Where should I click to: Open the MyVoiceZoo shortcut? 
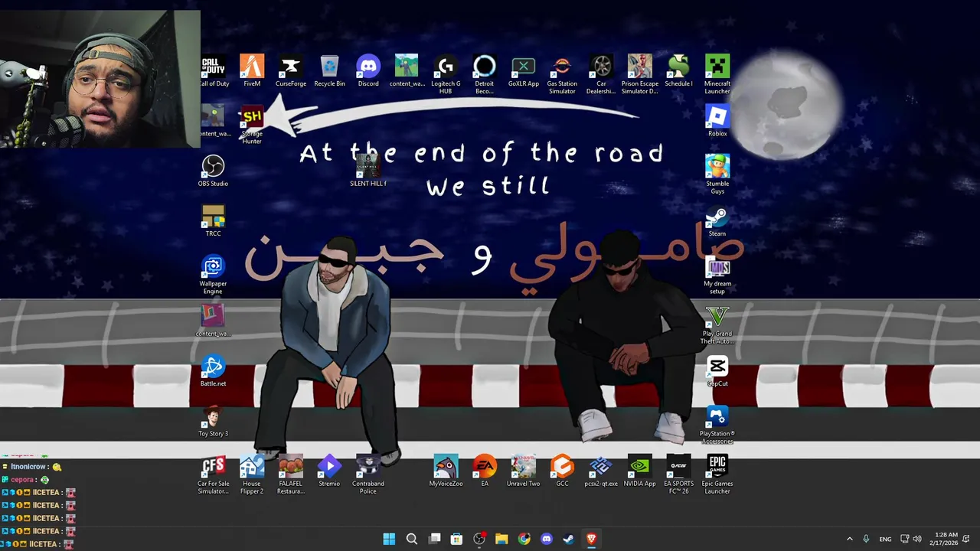[446, 471]
